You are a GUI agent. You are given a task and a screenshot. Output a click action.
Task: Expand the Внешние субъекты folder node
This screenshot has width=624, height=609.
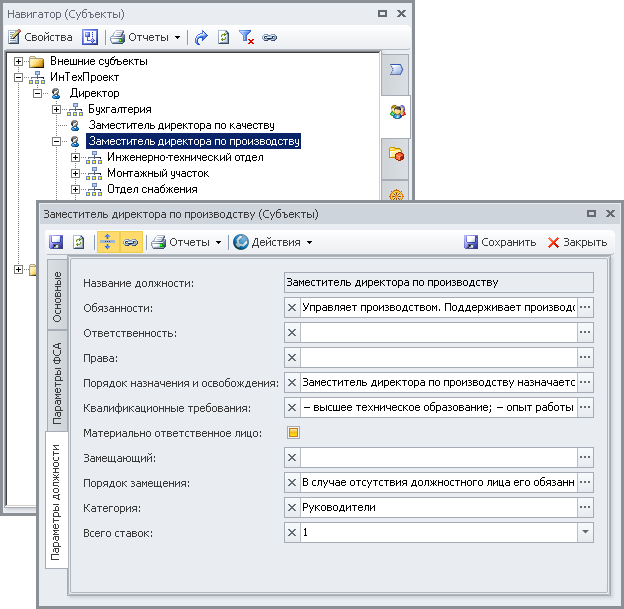[x=18, y=61]
